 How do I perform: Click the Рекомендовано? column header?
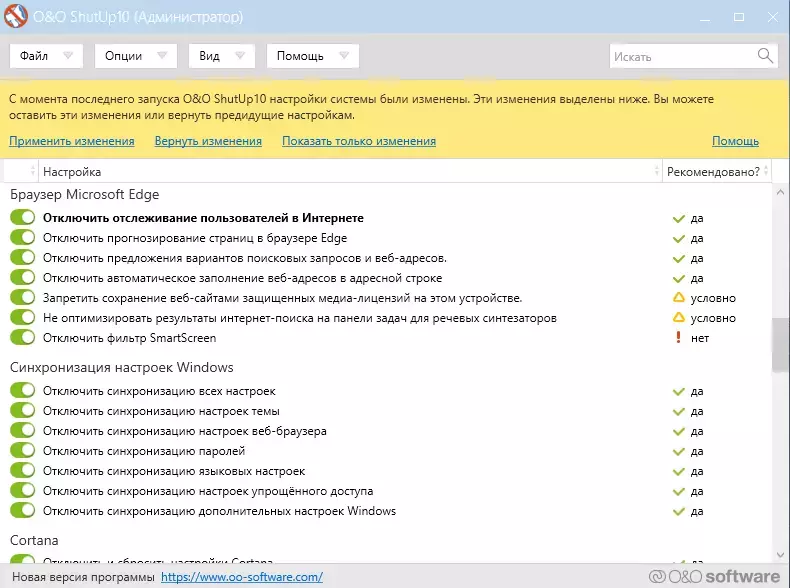716,171
